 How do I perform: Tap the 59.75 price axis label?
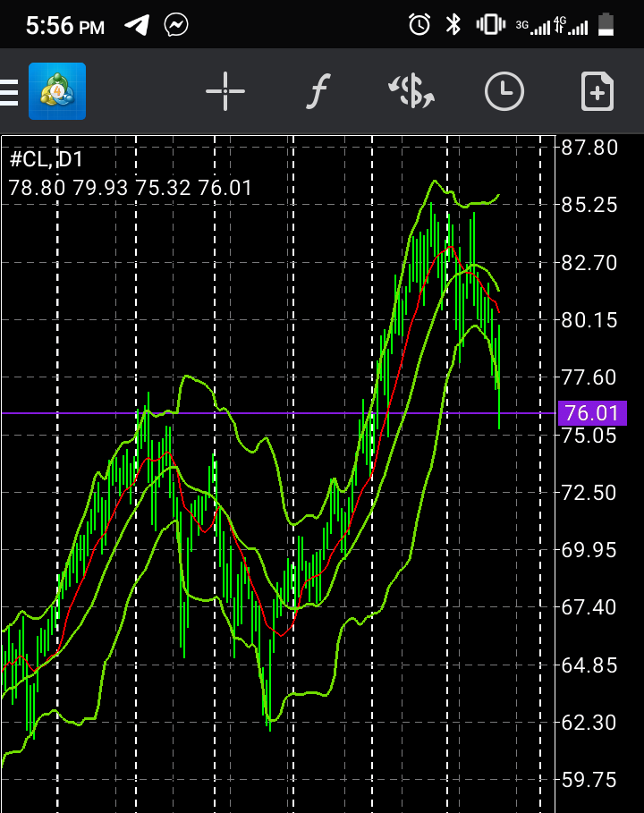[x=589, y=780]
